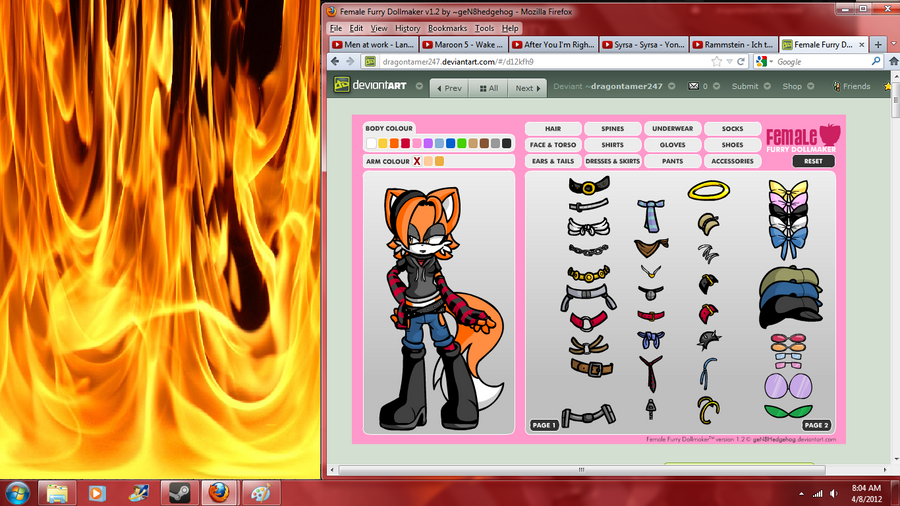Open Steam from the Windows taskbar
The height and width of the screenshot is (506, 900).
[180, 493]
